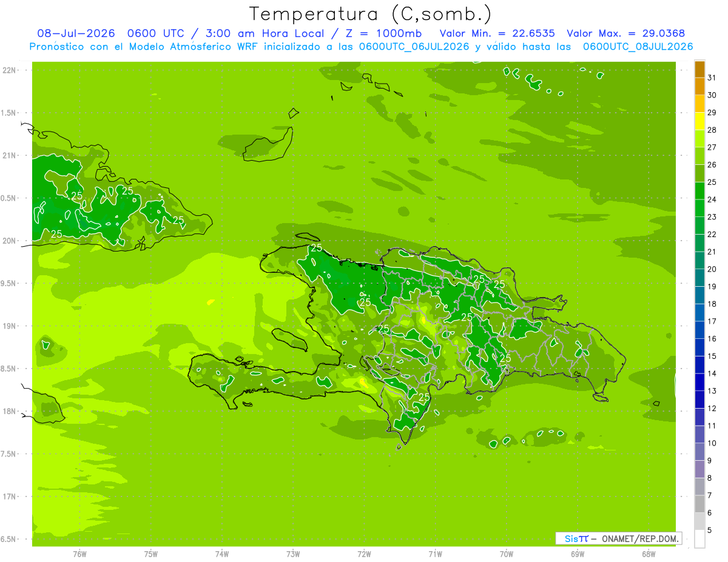Click the Valor Min. = 22.6535 text
Screen dimensions: 728x562
[497, 33]
